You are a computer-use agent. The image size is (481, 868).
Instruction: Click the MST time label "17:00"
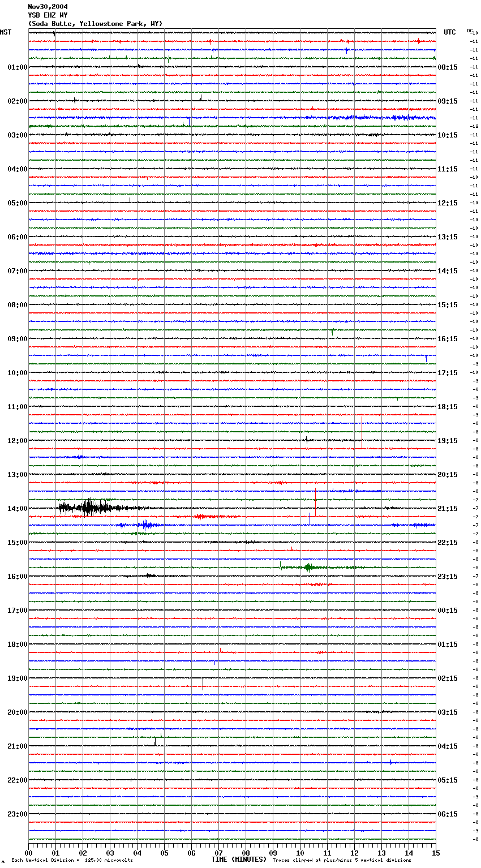coord(18,611)
